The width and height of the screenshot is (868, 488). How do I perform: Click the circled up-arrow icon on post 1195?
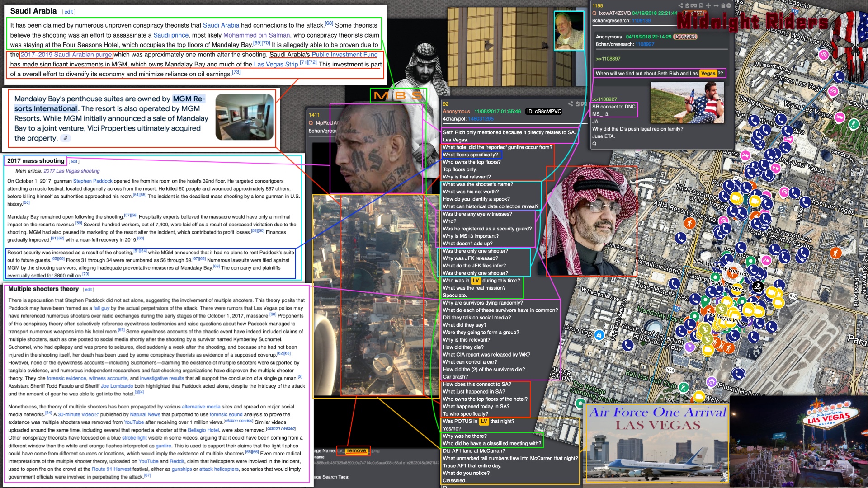[729, 5]
